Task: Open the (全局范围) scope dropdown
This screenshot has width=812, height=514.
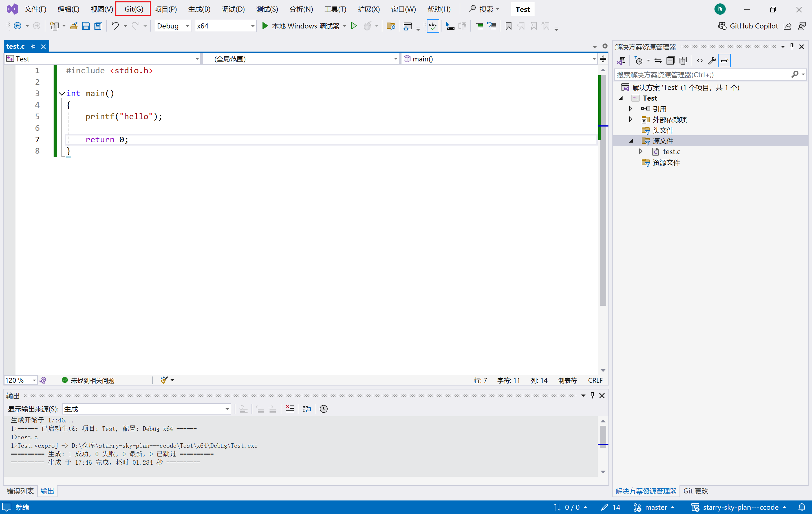Action: (301, 59)
